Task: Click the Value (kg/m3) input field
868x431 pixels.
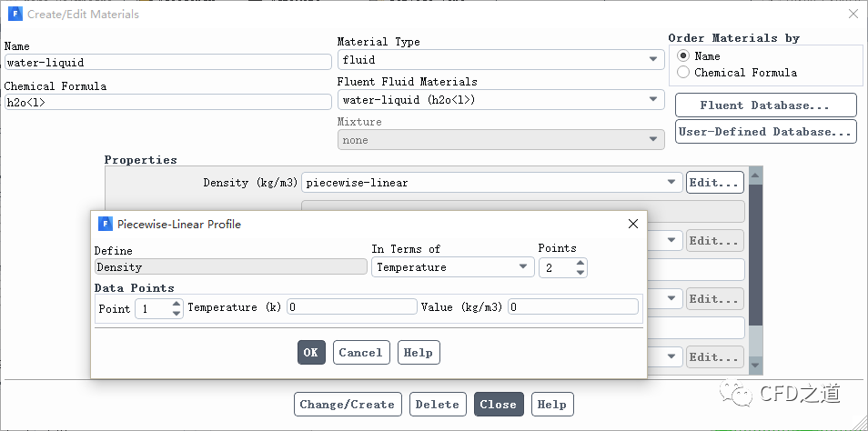Action: point(573,307)
